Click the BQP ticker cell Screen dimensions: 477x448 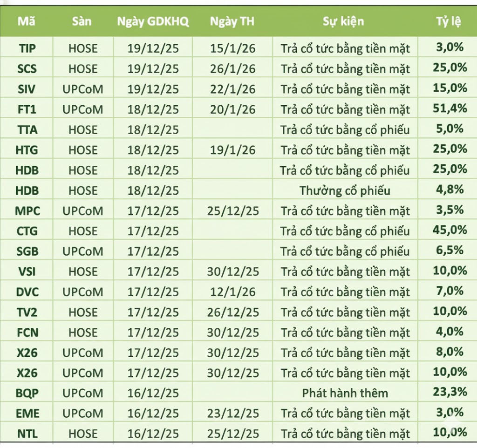(x=27, y=394)
